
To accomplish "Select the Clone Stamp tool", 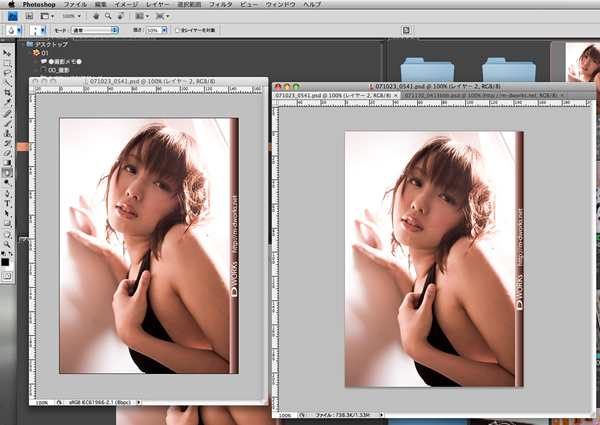I will click(x=7, y=134).
